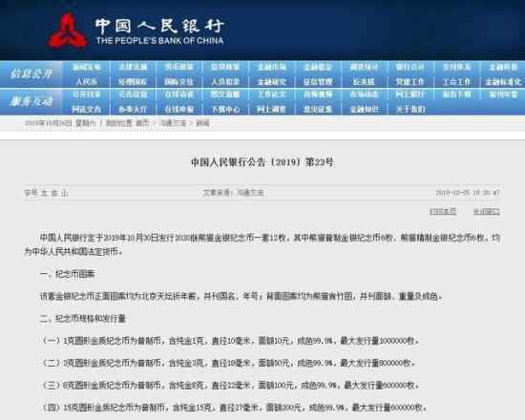The height and width of the screenshot is (420, 525).
Task: Click THE PEOPLE'S BANK OF CHINA header text
Action: coord(159,41)
